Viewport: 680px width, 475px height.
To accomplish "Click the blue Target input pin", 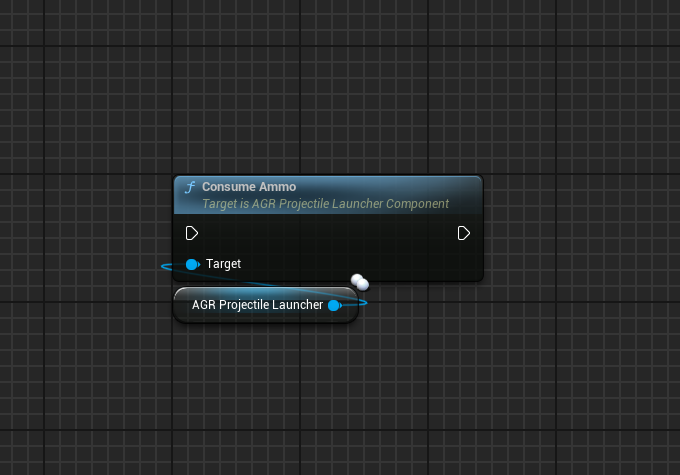I will [x=192, y=264].
